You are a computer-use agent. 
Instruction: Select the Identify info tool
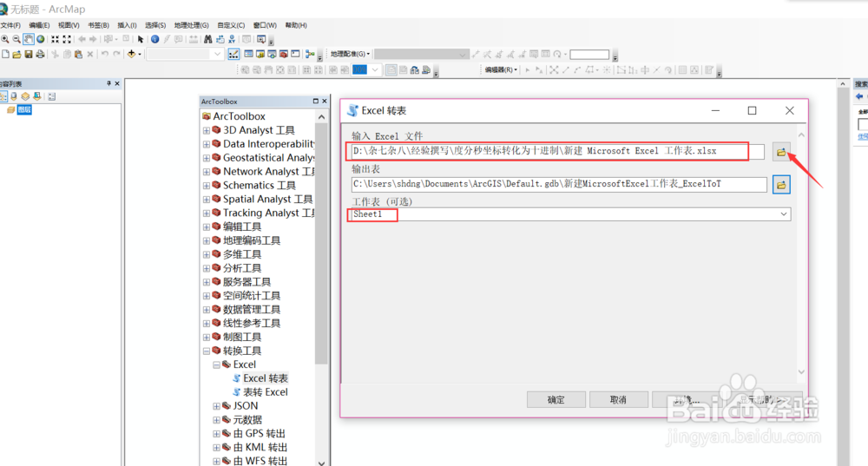[155, 39]
